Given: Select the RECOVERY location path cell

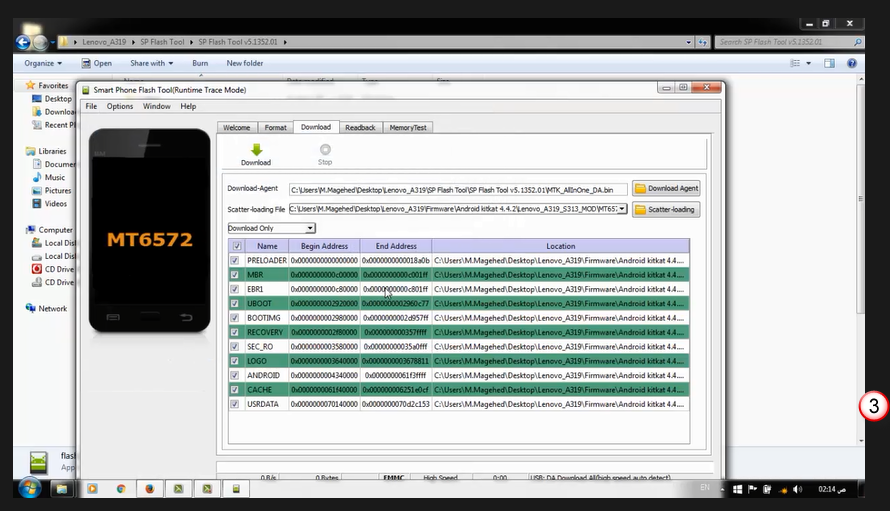Looking at the screenshot, I should tap(560, 332).
